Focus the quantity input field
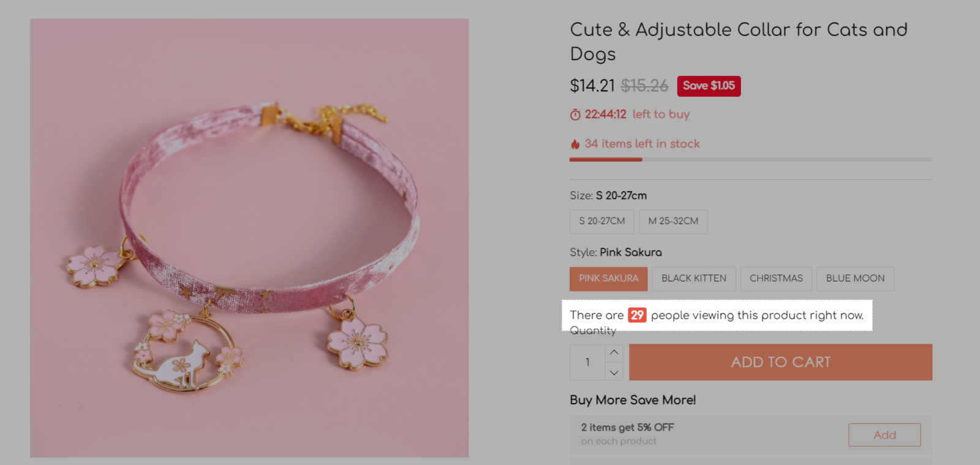 click(587, 362)
